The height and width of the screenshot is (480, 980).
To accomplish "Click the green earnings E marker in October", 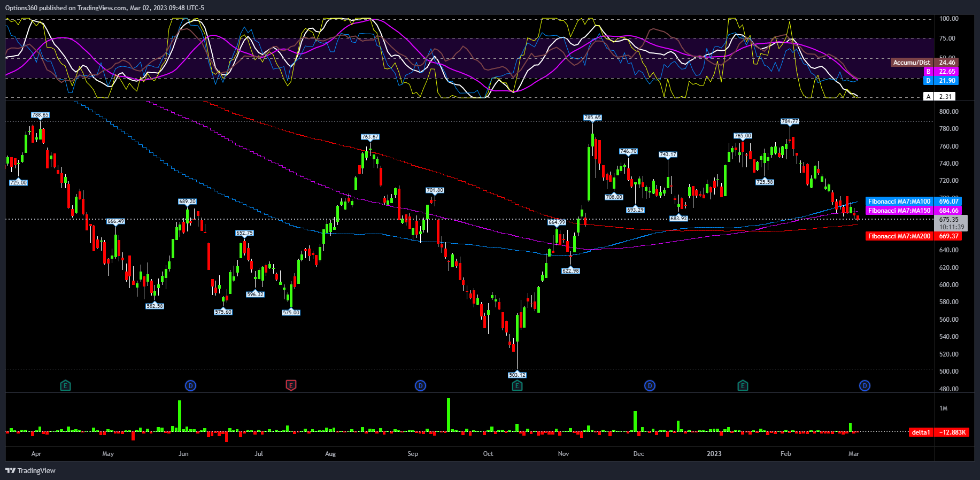I will [x=517, y=385].
